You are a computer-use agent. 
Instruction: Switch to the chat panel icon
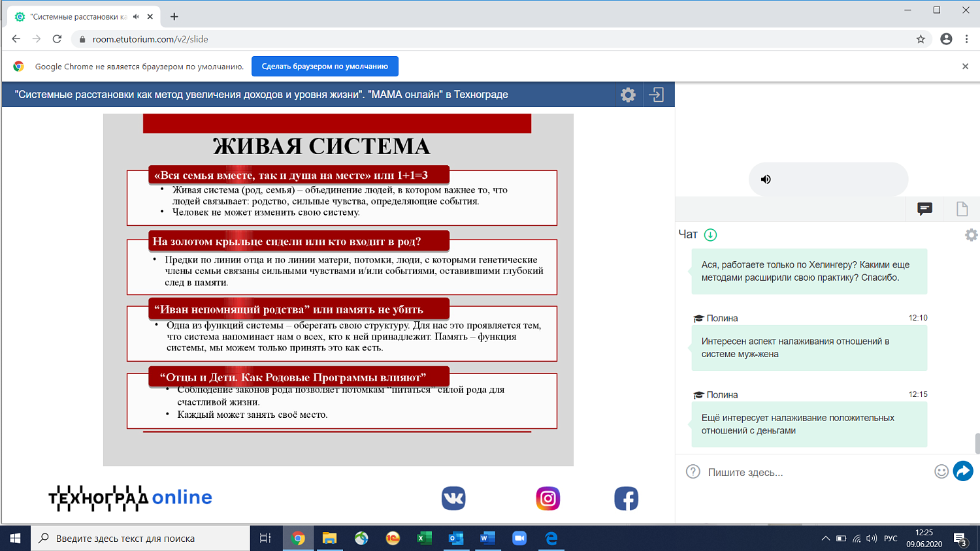point(924,209)
